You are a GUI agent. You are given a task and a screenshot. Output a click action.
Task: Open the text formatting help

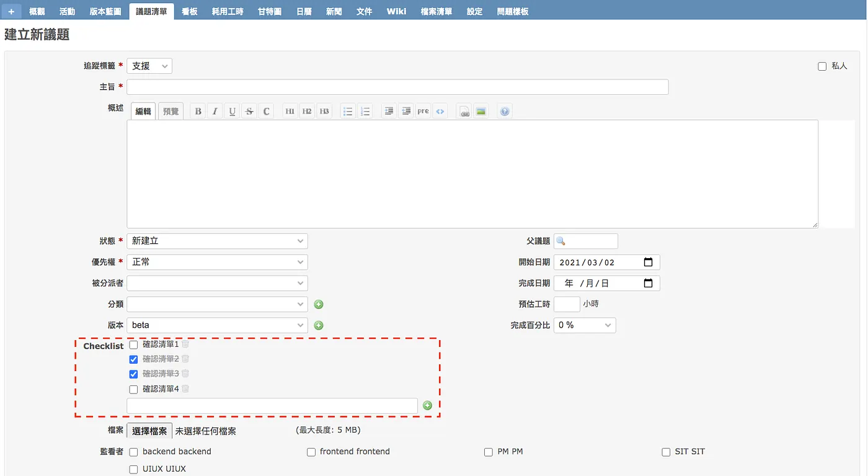point(505,112)
